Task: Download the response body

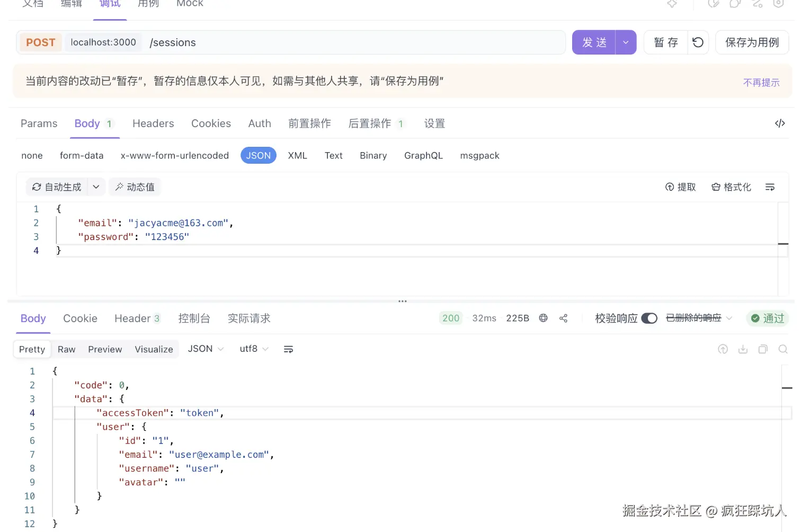Action: (743, 349)
